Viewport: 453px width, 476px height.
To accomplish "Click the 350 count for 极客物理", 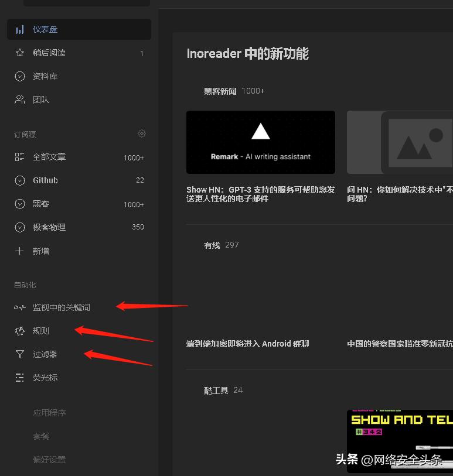I will [138, 227].
